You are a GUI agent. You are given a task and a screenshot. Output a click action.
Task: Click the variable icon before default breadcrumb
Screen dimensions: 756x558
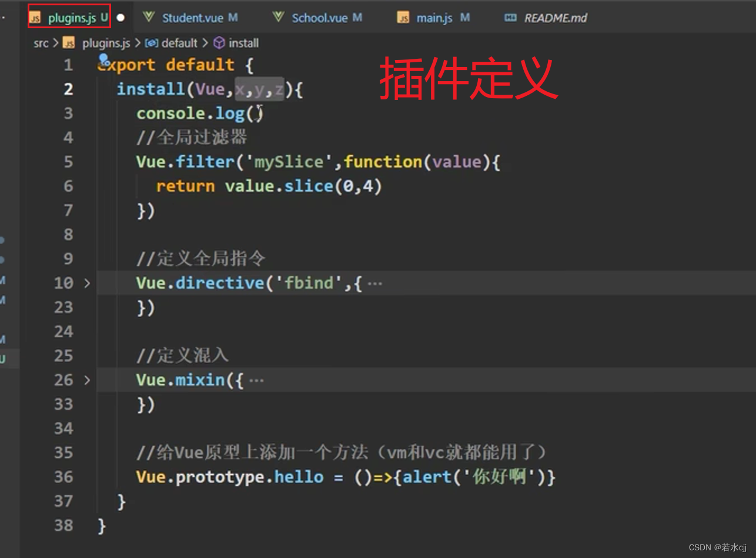tap(152, 43)
